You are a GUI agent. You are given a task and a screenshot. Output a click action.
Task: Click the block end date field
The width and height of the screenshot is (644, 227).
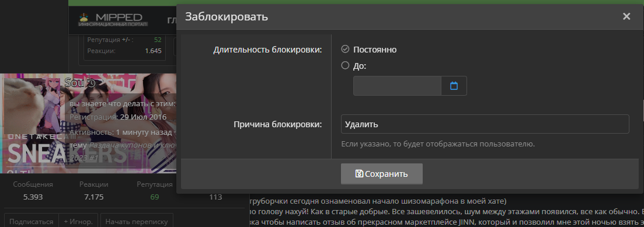(397, 86)
